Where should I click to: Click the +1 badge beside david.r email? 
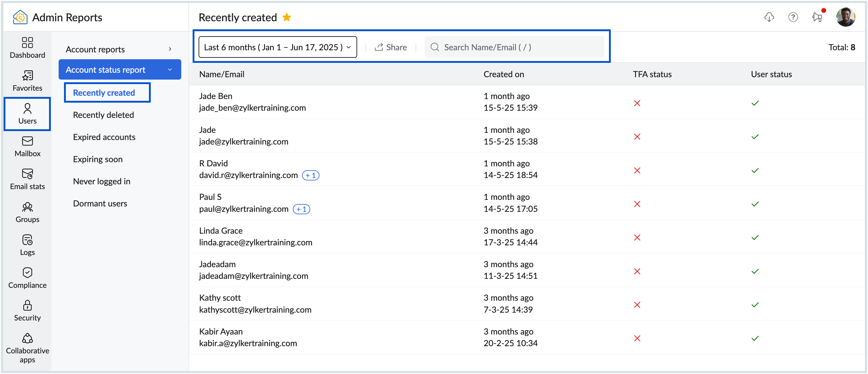pyautogui.click(x=310, y=175)
